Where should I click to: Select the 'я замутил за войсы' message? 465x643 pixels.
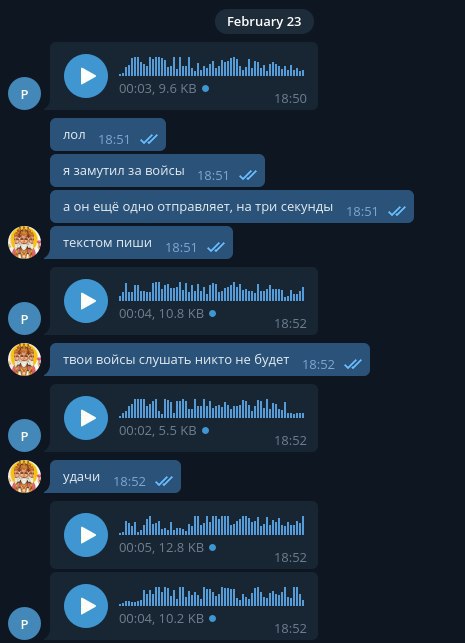pos(157,171)
